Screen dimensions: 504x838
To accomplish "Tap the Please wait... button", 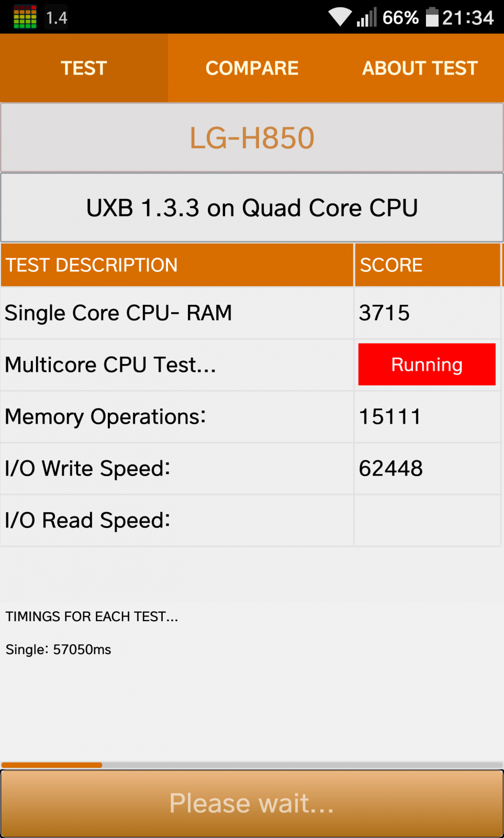I will tap(252, 803).
